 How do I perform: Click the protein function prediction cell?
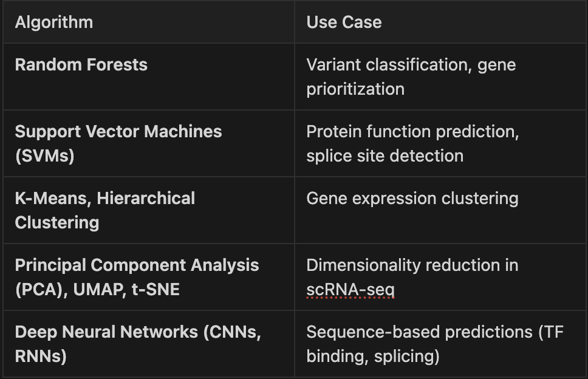click(x=412, y=132)
